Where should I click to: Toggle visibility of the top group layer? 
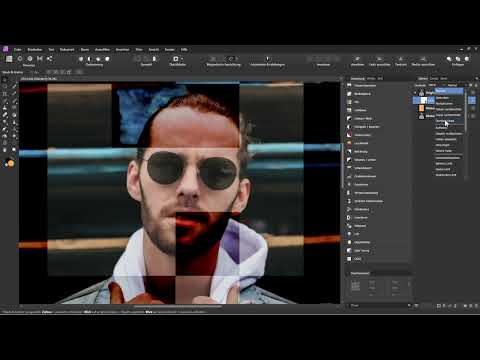[473, 92]
